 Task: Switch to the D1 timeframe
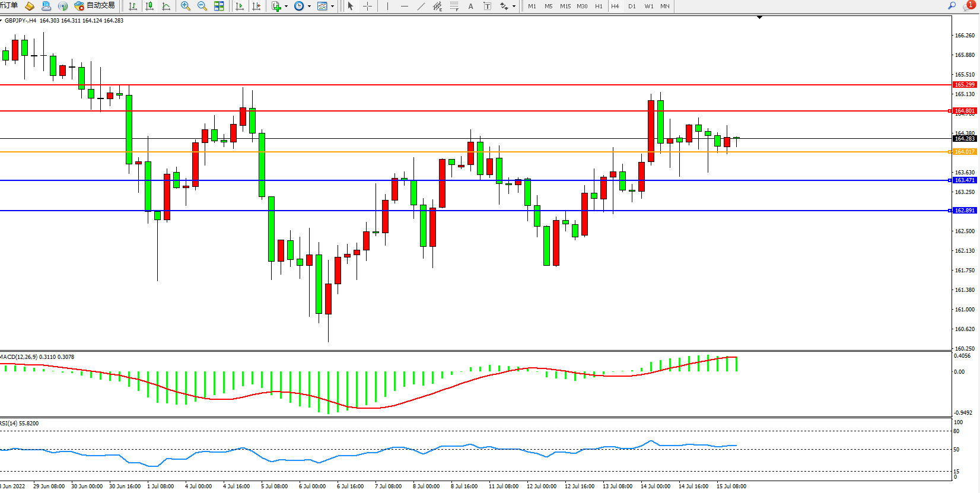tap(632, 6)
